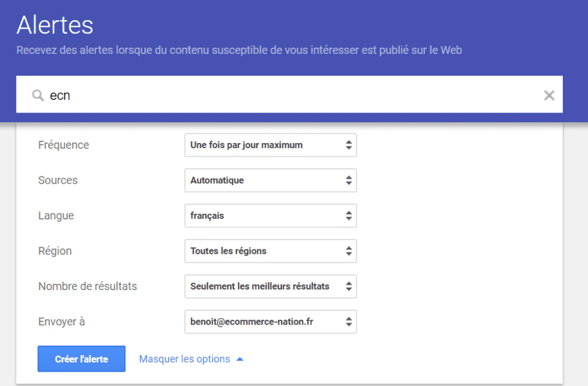Click the up-down arrows on Fréquence selector

coord(349,145)
